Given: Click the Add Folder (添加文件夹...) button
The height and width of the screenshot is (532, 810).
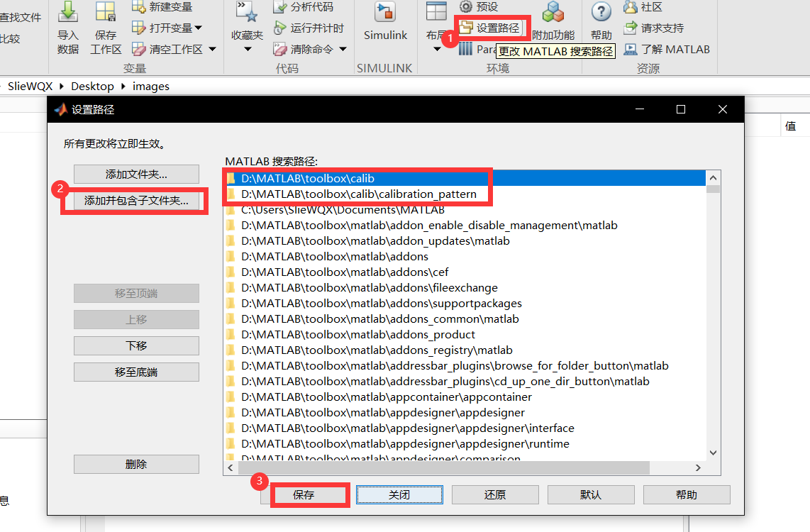Looking at the screenshot, I should (136, 174).
